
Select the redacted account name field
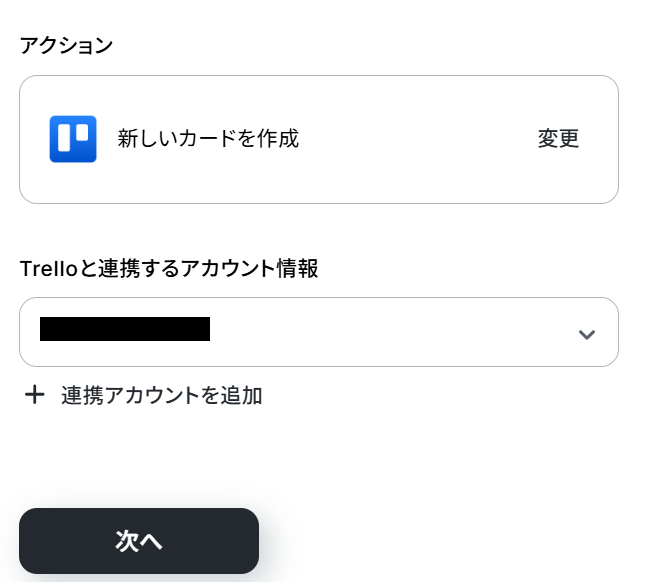point(125,329)
